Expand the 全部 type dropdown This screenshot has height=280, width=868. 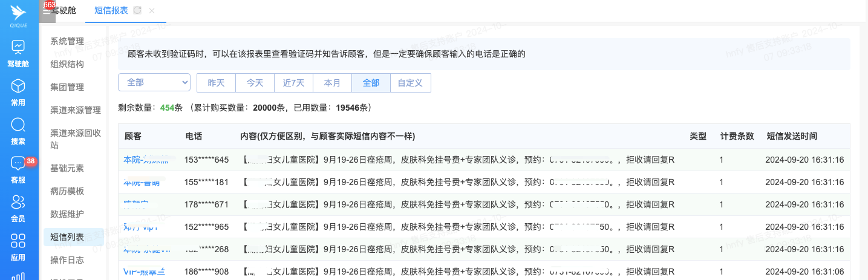tap(154, 83)
